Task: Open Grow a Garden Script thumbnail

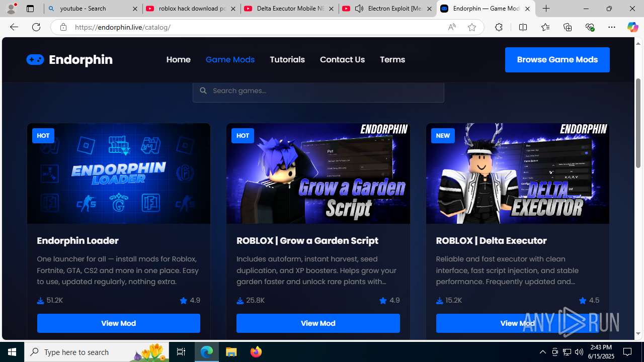Action: coord(318,173)
